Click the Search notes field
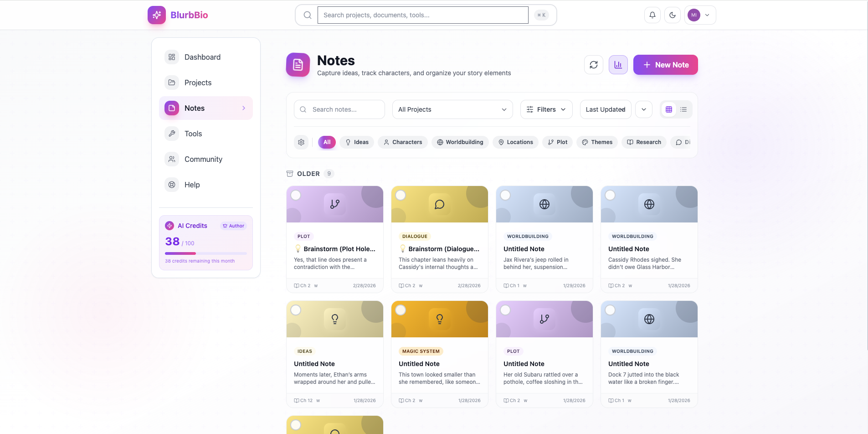Image resolution: width=868 pixels, height=434 pixels. [339, 109]
